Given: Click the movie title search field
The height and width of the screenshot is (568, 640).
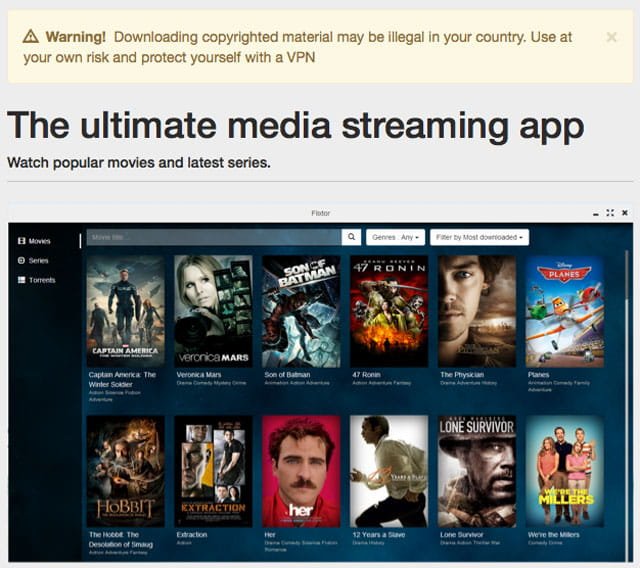Looking at the screenshot, I should (214, 237).
